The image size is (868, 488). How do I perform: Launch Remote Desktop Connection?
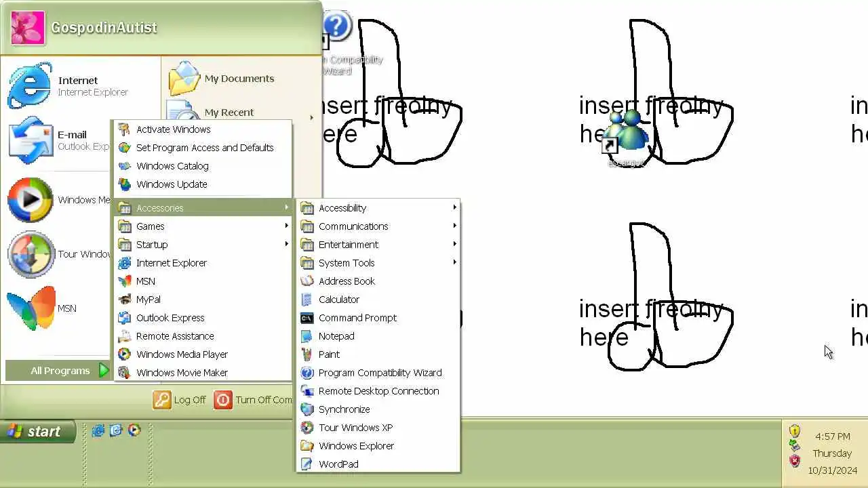pyautogui.click(x=378, y=391)
